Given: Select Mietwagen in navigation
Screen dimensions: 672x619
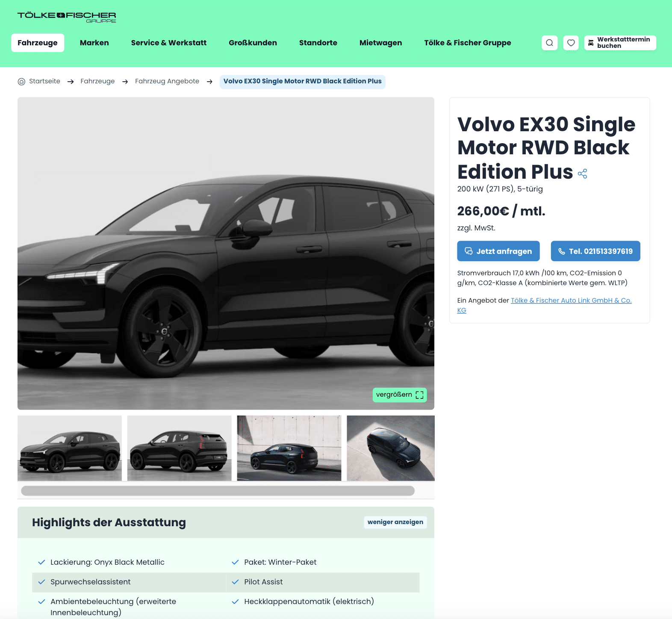Looking at the screenshot, I should coord(380,43).
